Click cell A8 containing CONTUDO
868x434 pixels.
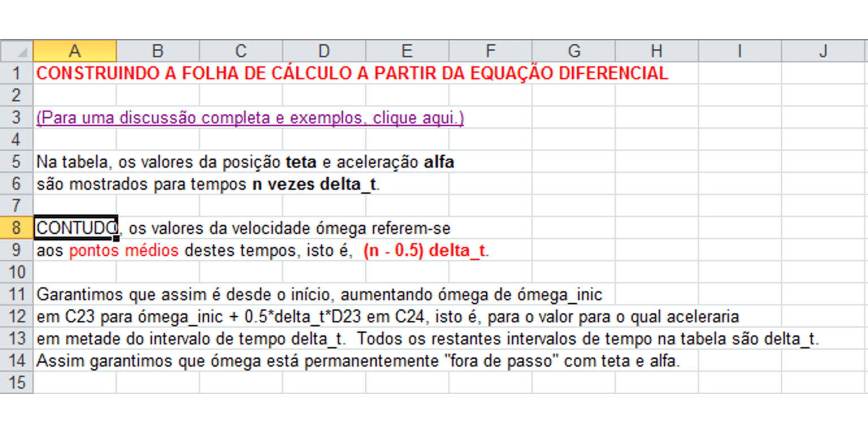(75, 228)
